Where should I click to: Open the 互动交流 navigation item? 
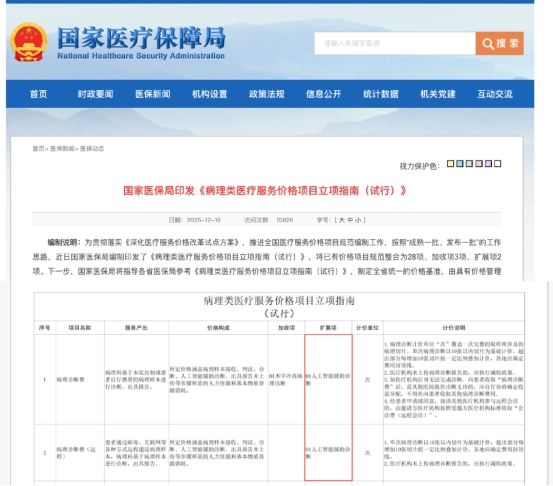tap(495, 94)
